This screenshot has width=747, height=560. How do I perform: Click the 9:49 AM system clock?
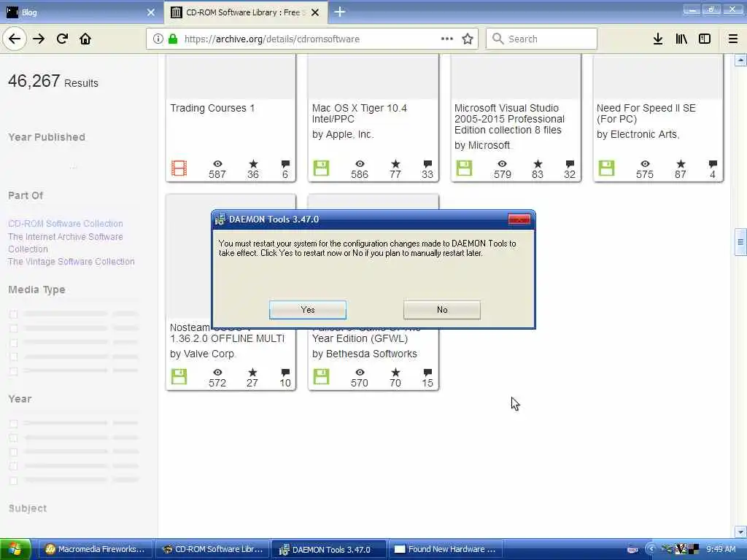(x=721, y=550)
